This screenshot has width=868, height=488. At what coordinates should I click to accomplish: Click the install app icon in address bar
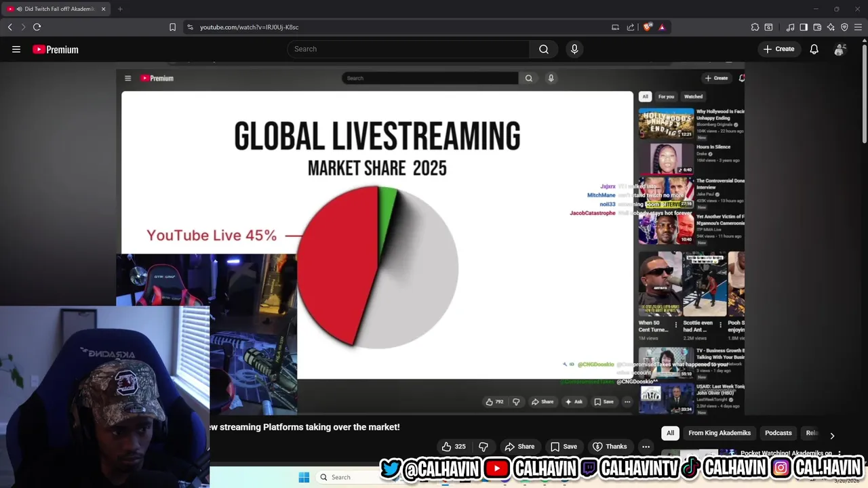[615, 27]
